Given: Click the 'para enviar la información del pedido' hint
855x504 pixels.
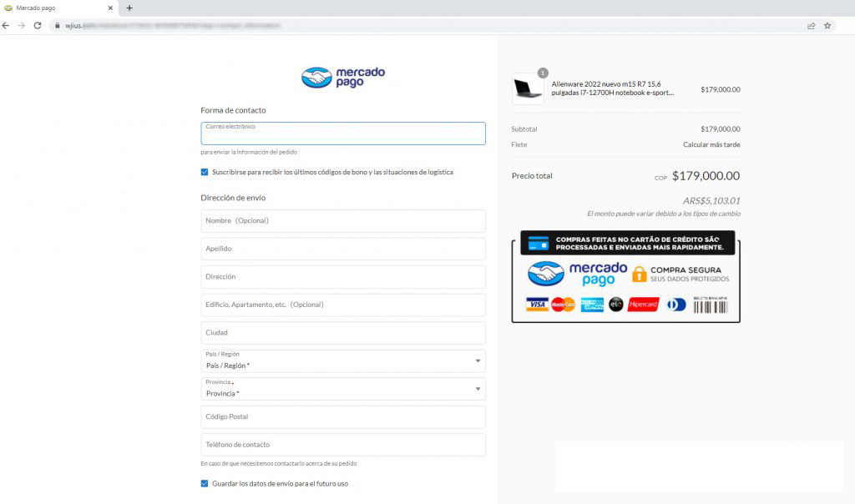Looking at the screenshot, I should (x=249, y=152).
